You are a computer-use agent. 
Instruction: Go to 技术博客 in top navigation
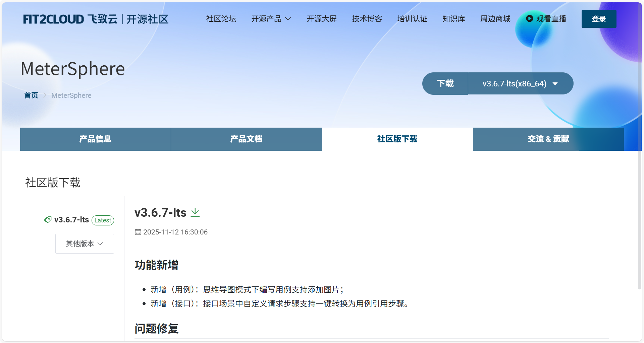pyautogui.click(x=367, y=19)
